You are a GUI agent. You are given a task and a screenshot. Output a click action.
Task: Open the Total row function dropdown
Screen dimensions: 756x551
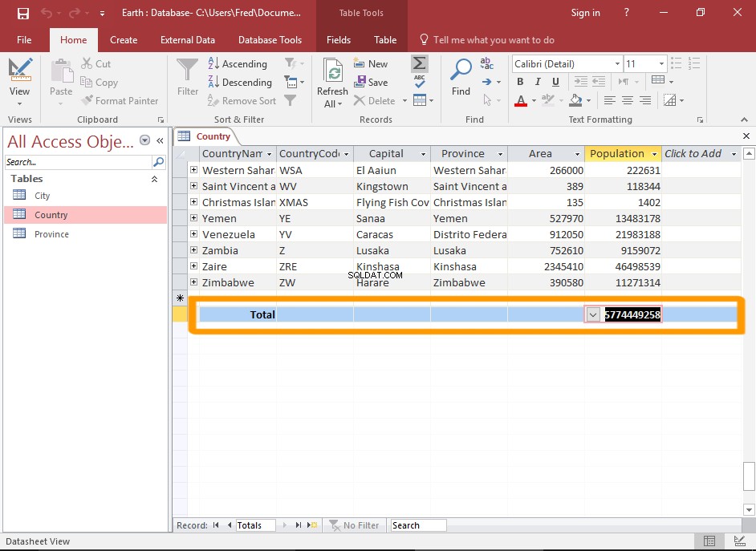coord(593,315)
